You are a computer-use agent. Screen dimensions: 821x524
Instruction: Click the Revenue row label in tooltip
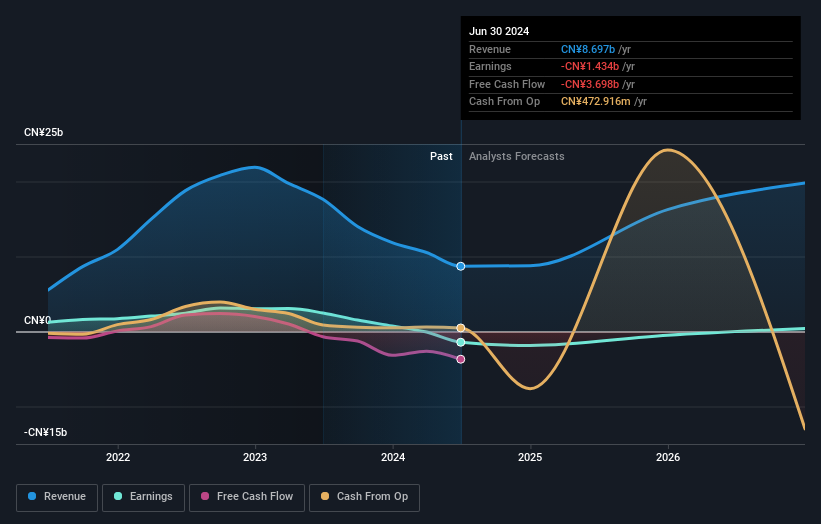490,49
